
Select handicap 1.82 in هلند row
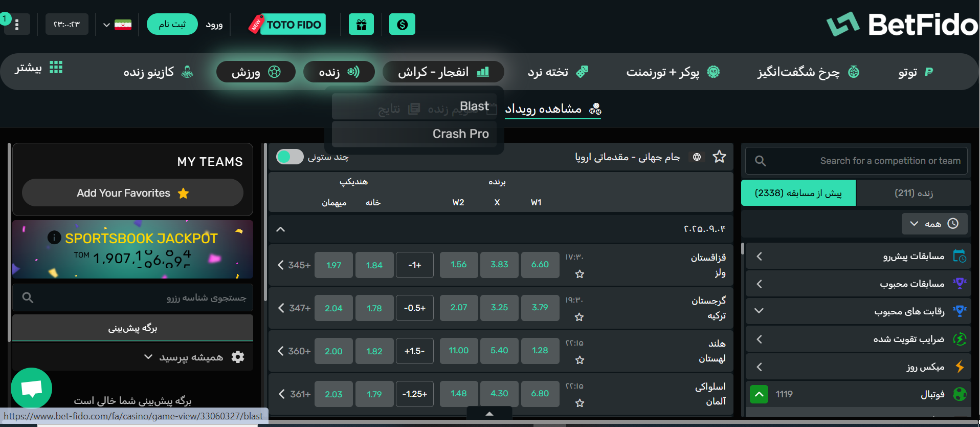click(x=374, y=351)
